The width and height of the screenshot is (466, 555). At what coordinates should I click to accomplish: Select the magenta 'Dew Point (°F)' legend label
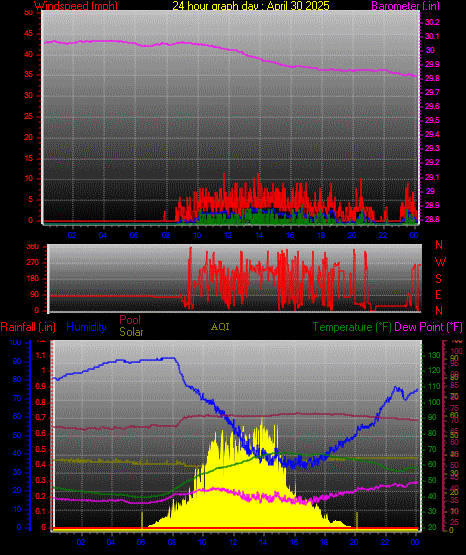point(428,327)
